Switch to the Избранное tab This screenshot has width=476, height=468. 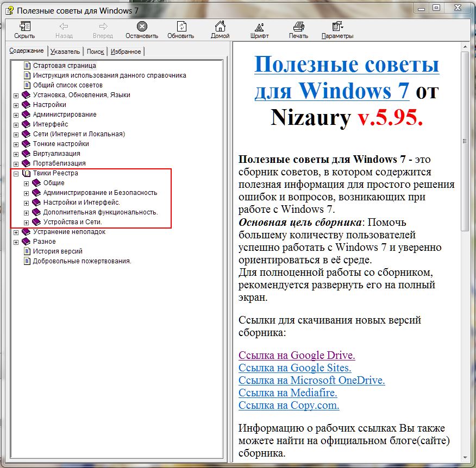pyautogui.click(x=126, y=52)
